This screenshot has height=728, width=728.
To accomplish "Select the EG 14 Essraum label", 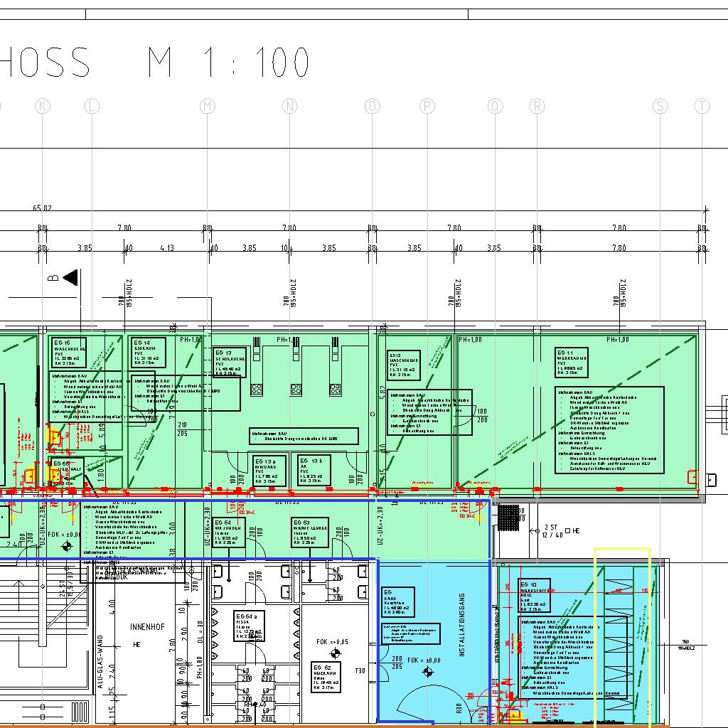I will 149,352.
